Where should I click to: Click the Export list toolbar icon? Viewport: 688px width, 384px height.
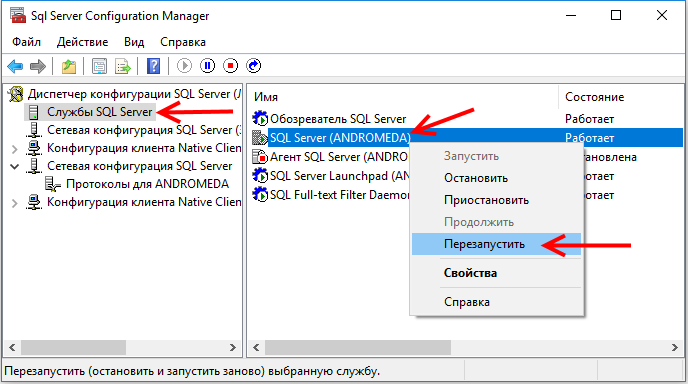(123, 66)
